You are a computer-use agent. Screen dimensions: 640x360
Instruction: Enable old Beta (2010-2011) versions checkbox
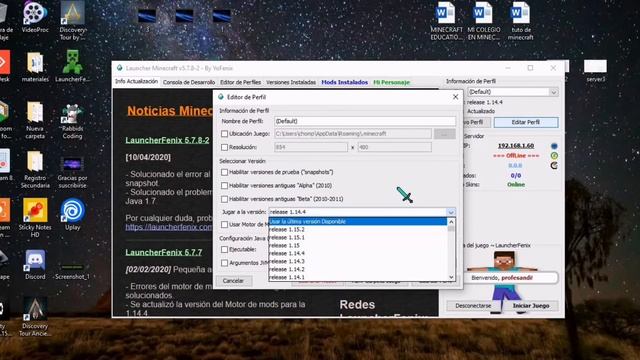point(224,199)
